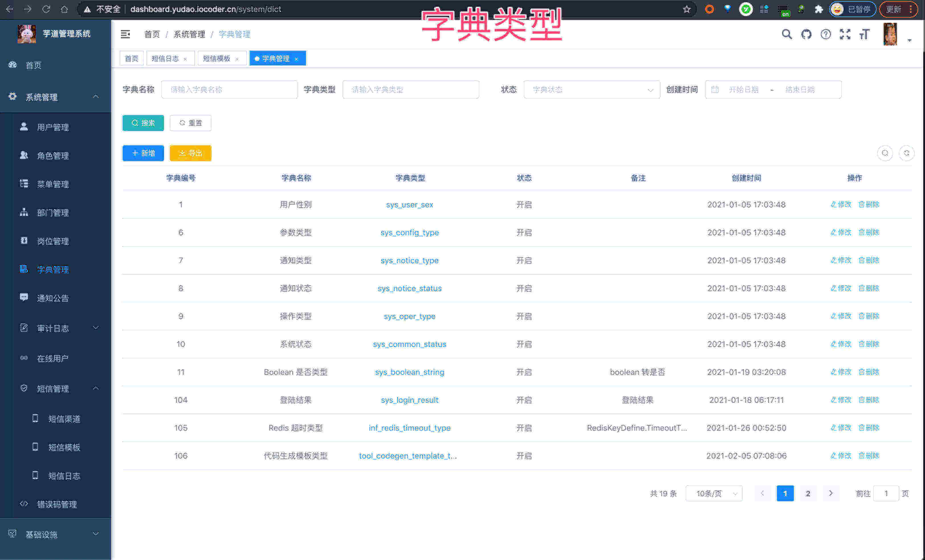Go to page 2 of results
The height and width of the screenshot is (560, 925).
coord(808,493)
